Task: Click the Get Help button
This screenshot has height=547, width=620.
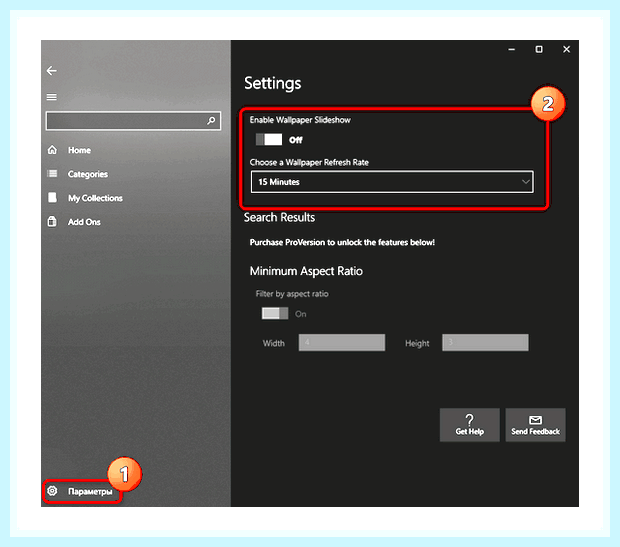Action: tap(469, 425)
